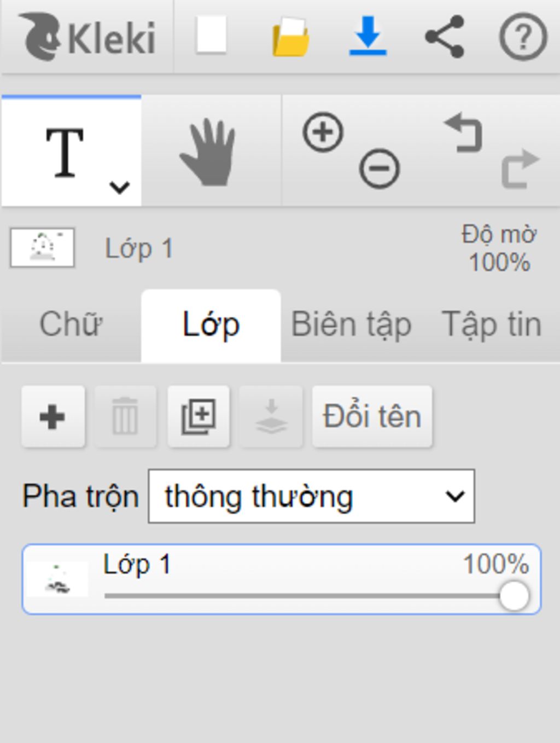Image resolution: width=560 pixels, height=743 pixels.
Task: Open the Tập tin tab
Action: [491, 325]
